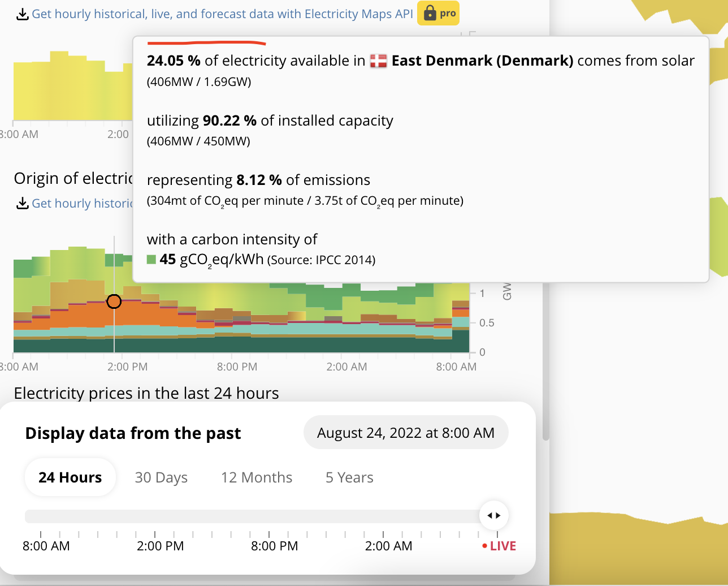The width and height of the screenshot is (728, 586).
Task: Click the download icon under "Origin of electricity"
Action: coord(22,203)
